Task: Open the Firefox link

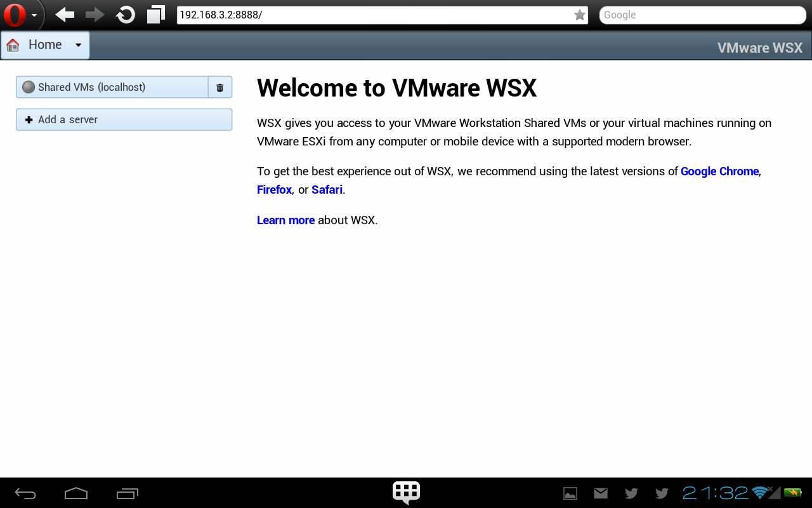Action: (x=274, y=190)
